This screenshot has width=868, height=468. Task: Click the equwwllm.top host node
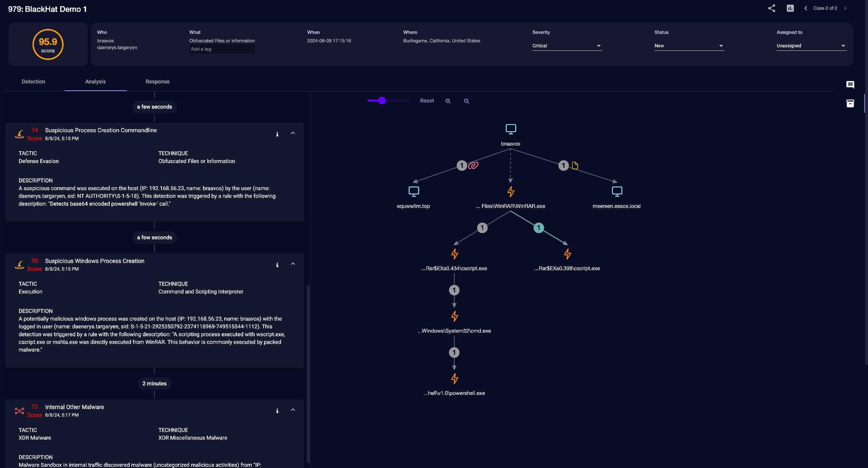pyautogui.click(x=414, y=191)
